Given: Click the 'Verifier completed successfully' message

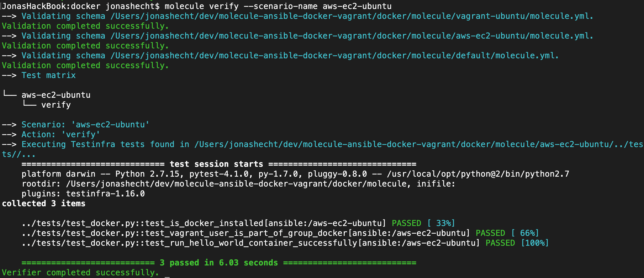Looking at the screenshot, I should click(x=80, y=272).
